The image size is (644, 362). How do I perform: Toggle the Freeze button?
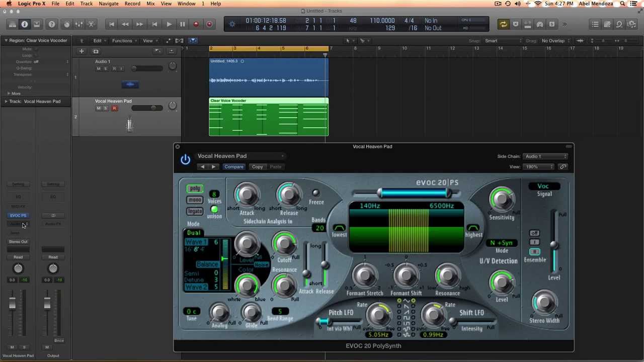click(x=315, y=193)
